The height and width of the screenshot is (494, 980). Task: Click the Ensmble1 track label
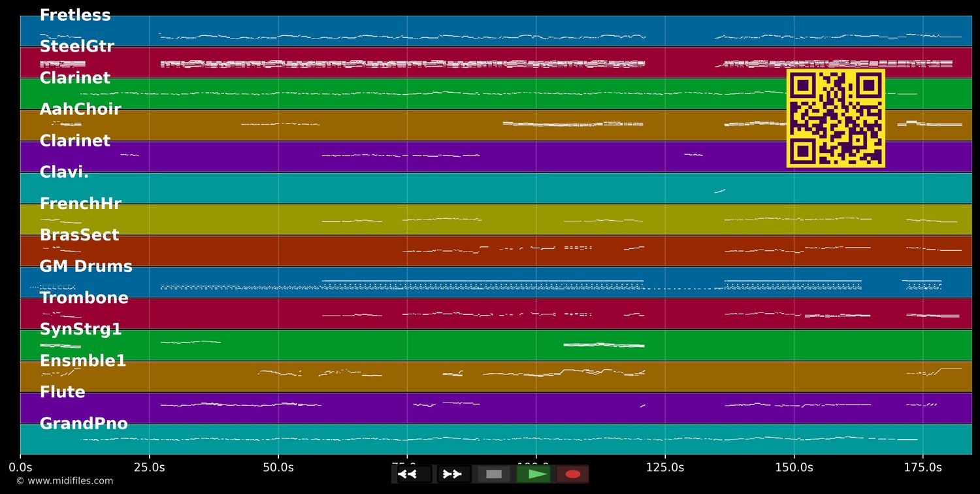click(x=82, y=361)
